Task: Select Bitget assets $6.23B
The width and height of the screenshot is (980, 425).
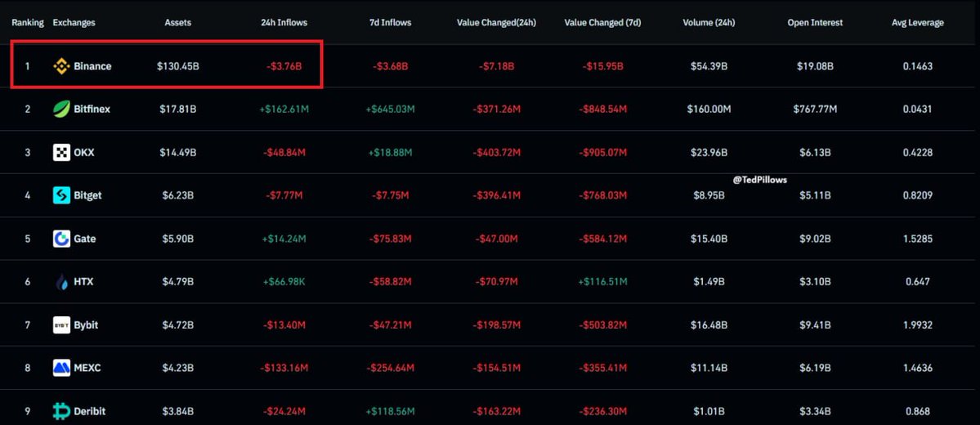Action: click(178, 195)
